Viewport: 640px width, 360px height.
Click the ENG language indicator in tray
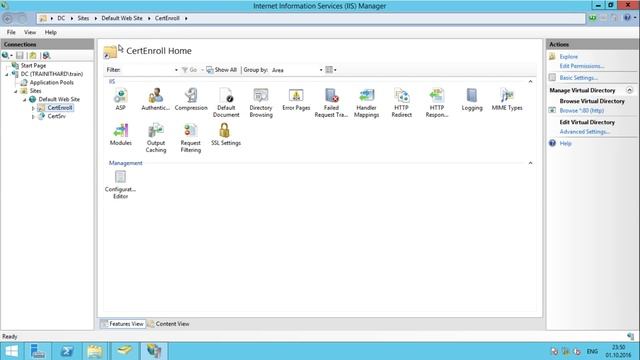click(592, 351)
